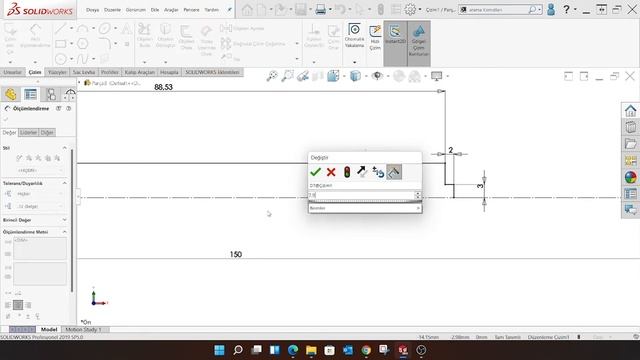
Task: Open the dropdown arrow beside Hide/Show Items
Action: point(388,76)
